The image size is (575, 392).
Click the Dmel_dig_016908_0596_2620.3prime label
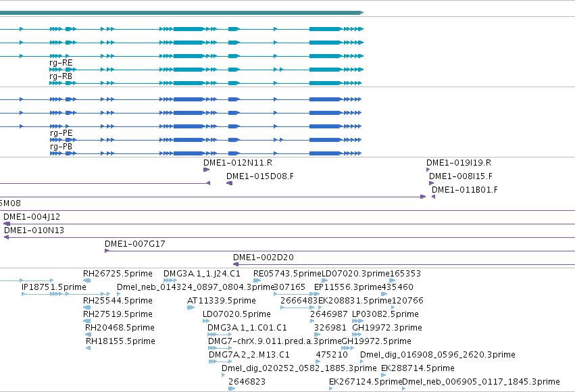click(438, 355)
